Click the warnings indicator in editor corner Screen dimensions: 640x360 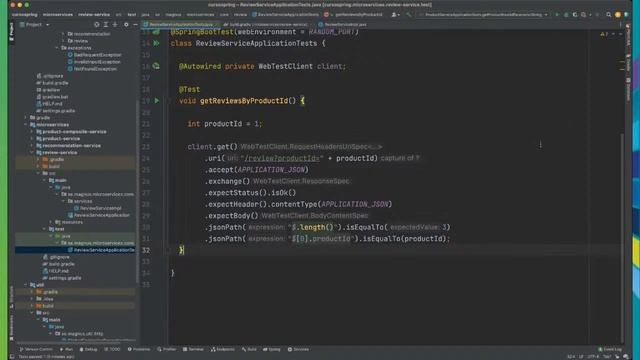click(x=604, y=34)
